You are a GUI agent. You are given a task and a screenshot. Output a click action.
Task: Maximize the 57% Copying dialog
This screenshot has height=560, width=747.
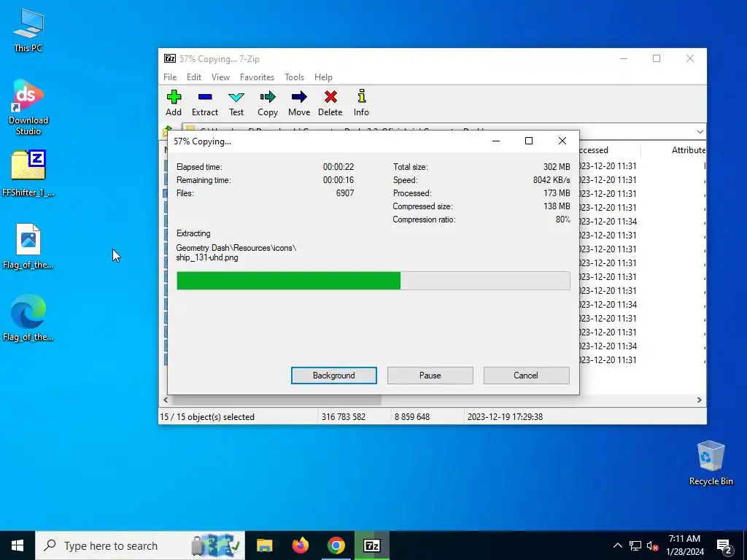[x=529, y=141]
